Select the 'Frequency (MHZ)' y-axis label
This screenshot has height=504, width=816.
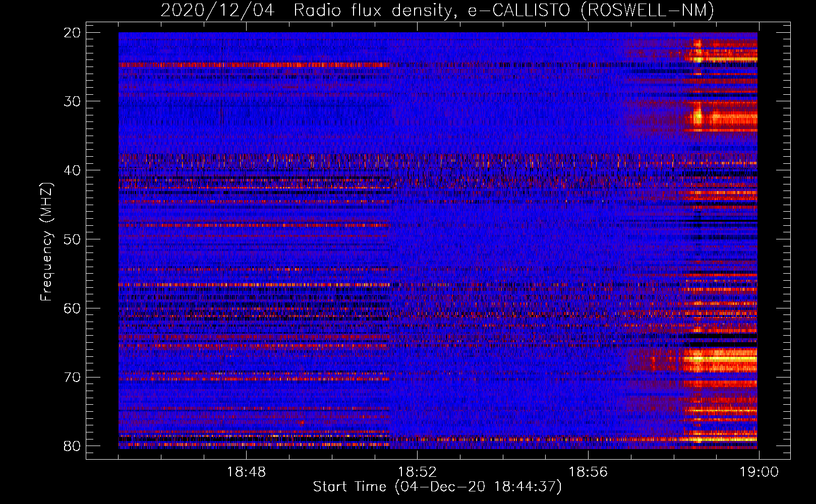pyautogui.click(x=46, y=241)
